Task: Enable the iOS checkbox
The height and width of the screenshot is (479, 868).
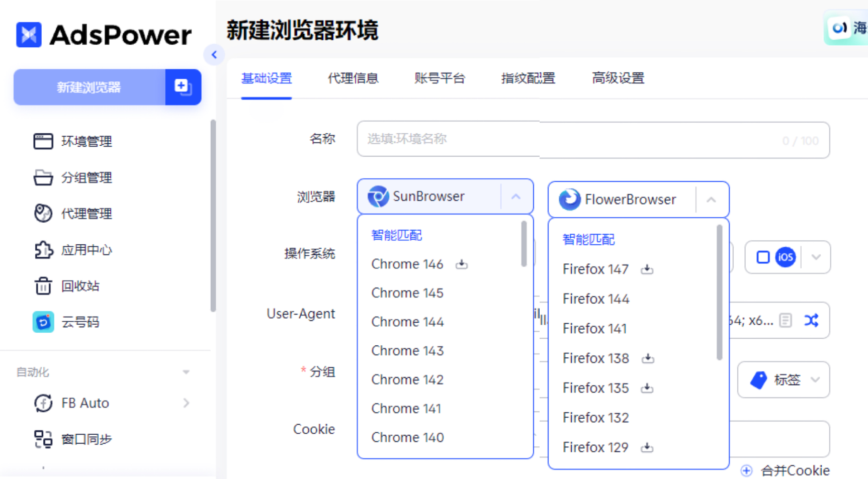Action: pyautogui.click(x=762, y=257)
